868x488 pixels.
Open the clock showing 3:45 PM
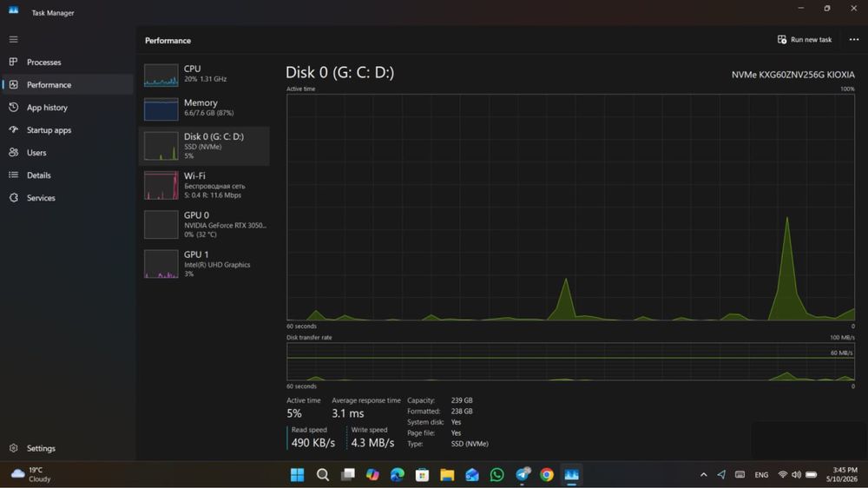pyautogui.click(x=841, y=475)
